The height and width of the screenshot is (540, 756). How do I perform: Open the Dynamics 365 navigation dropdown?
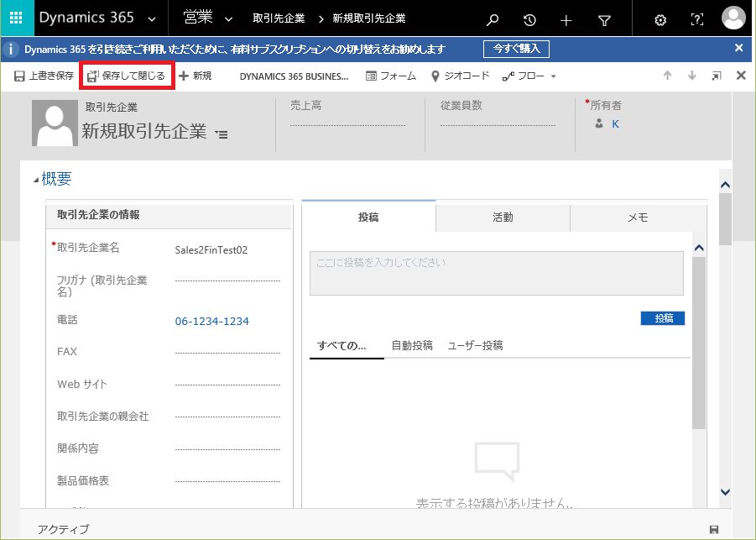151,19
